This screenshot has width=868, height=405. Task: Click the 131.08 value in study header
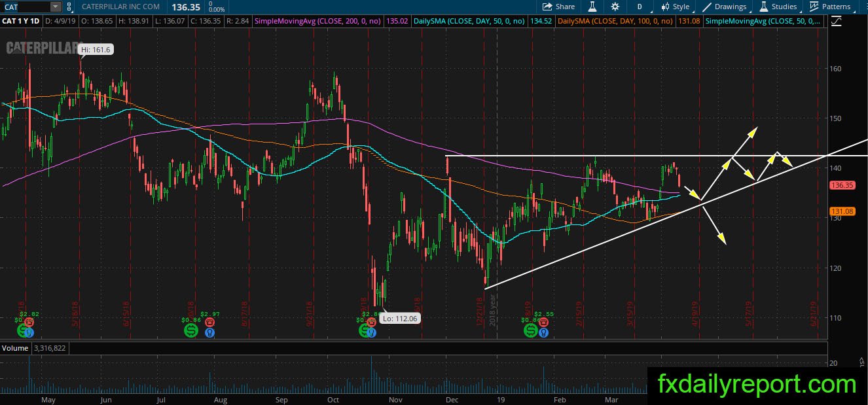(691, 21)
